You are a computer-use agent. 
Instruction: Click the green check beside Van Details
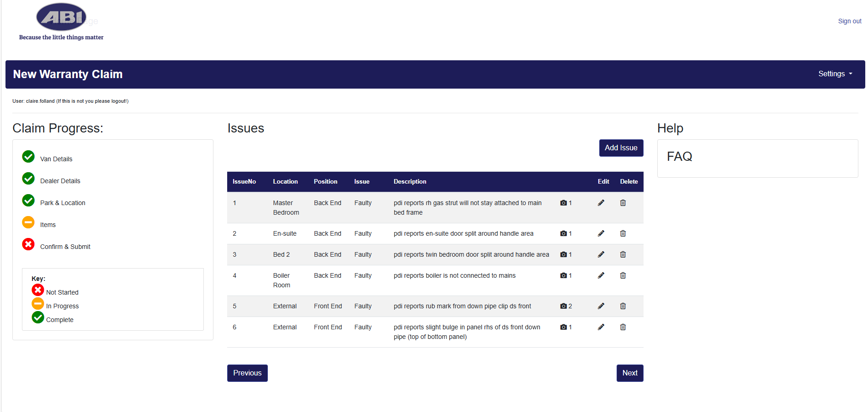click(28, 157)
